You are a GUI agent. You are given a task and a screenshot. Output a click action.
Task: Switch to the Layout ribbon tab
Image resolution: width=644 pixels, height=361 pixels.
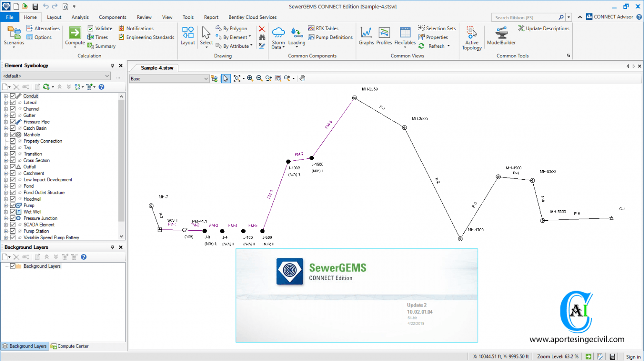click(x=54, y=17)
